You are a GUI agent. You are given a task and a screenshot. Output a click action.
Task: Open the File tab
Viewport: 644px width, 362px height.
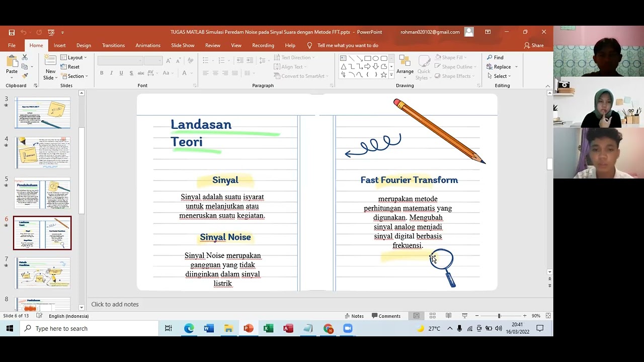pyautogui.click(x=12, y=45)
